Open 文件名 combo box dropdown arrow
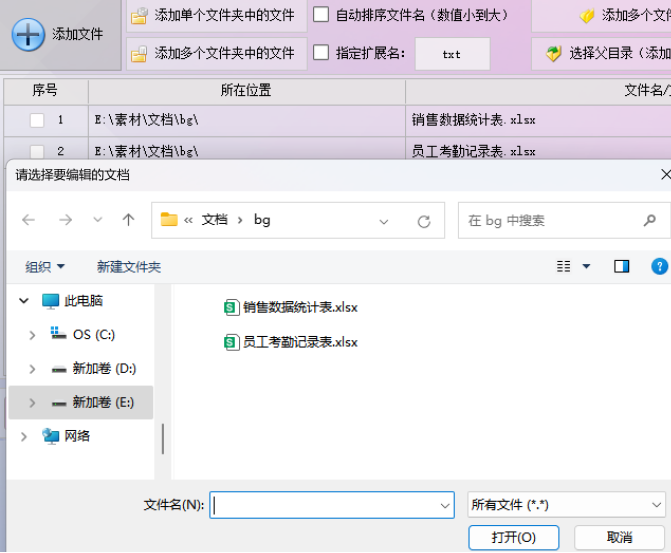The image size is (671, 553). [445, 506]
